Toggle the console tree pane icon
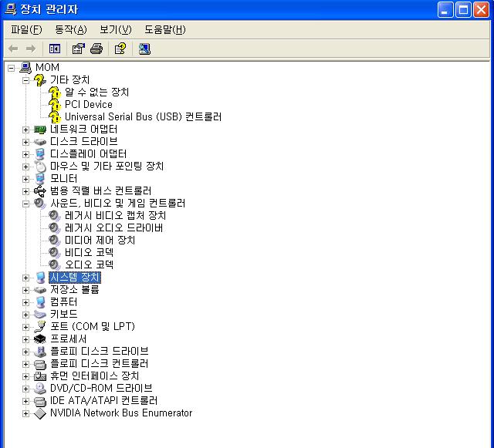Image resolution: width=494 pixels, height=448 pixels. tap(55, 49)
